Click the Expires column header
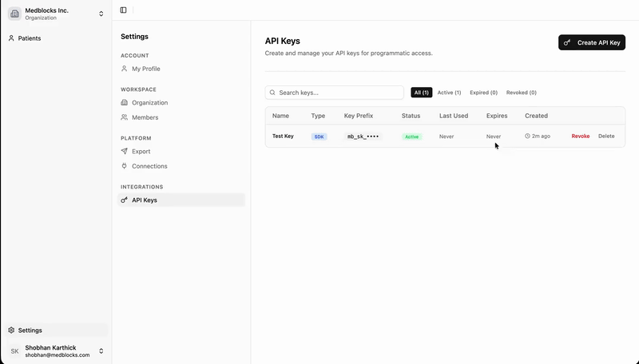Image resolution: width=639 pixels, height=364 pixels. [x=497, y=116]
